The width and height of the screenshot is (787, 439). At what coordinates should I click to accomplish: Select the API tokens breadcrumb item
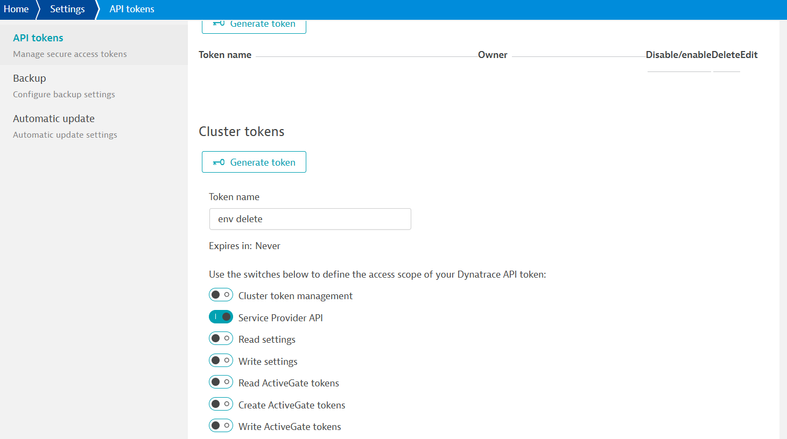click(x=131, y=9)
